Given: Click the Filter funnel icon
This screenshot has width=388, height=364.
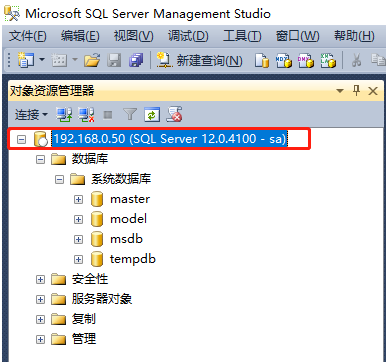Looking at the screenshot, I should [130, 115].
